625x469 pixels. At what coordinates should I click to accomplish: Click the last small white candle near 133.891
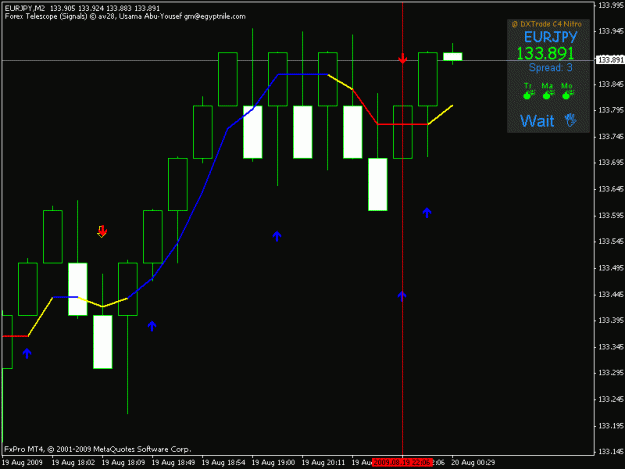pyautogui.click(x=452, y=57)
